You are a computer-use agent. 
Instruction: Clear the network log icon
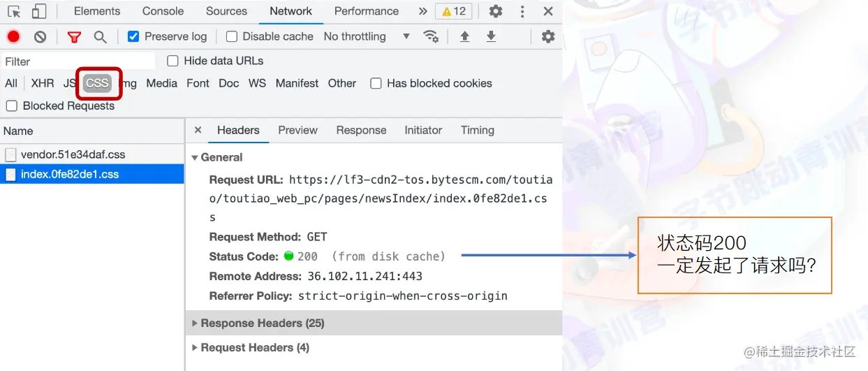click(41, 36)
